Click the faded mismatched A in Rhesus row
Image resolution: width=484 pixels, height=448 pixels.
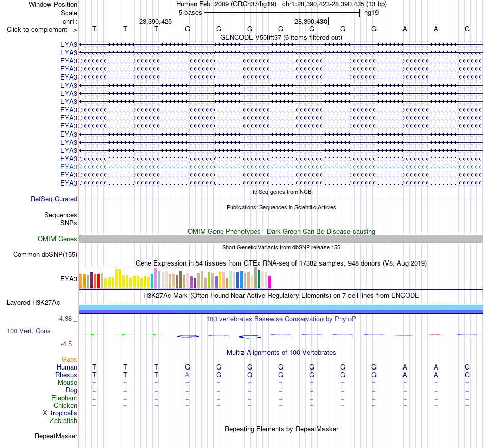(x=187, y=375)
